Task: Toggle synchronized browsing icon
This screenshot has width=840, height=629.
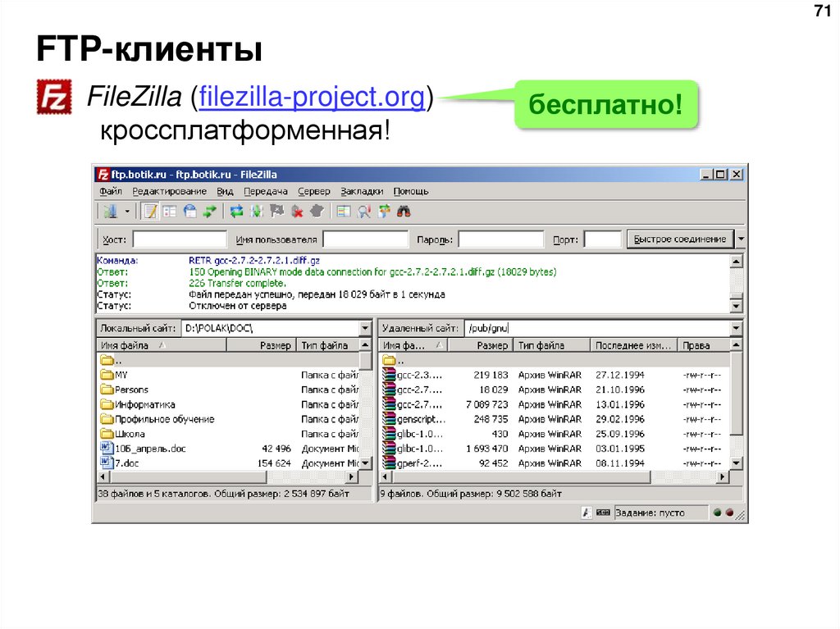Action: [384, 211]
